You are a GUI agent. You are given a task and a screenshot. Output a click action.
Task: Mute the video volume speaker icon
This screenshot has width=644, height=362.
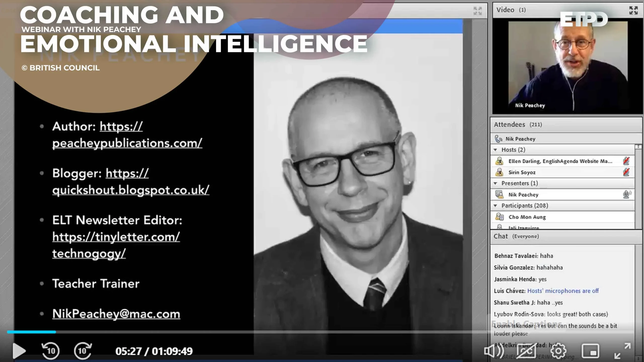pyautogui.click(x=494, y=351)
